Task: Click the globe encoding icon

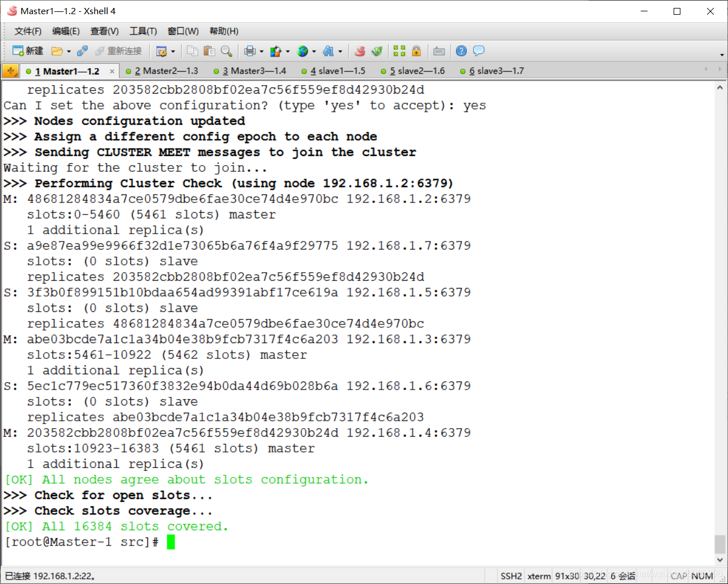Action: (303, 51)
